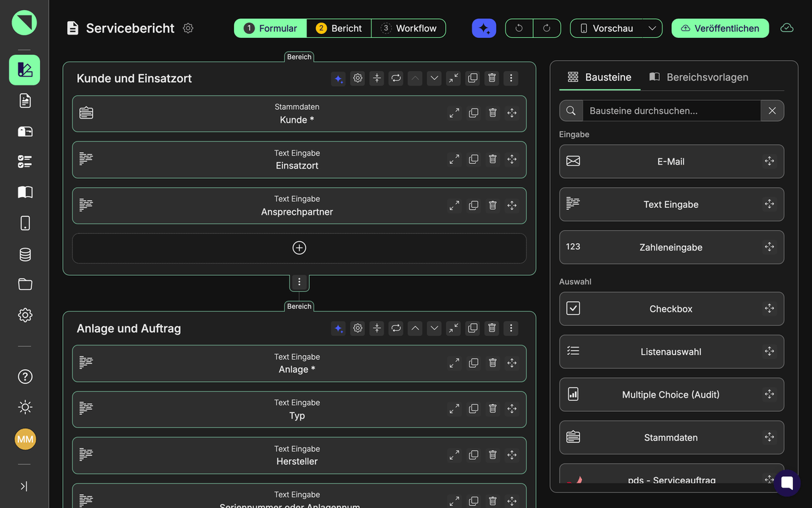Collapse the Kunde und Einsatzort section

453,79
